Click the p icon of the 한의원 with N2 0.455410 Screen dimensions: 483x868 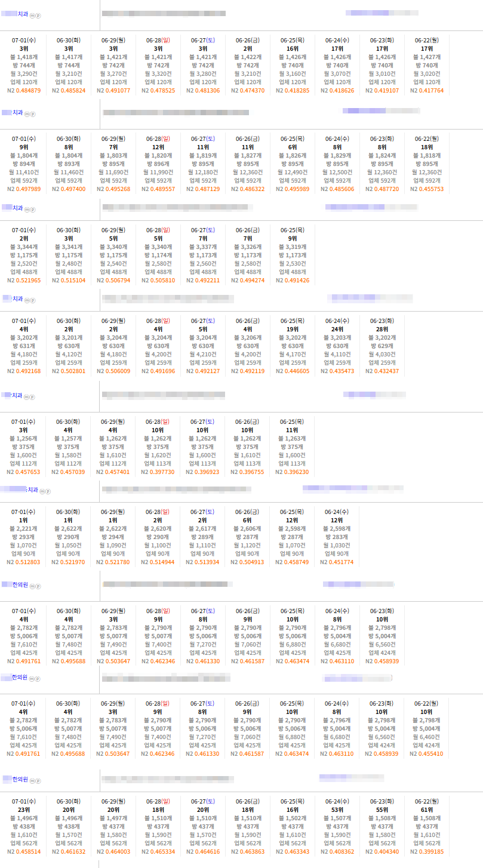pyautogui.click(x=38, y=679)
